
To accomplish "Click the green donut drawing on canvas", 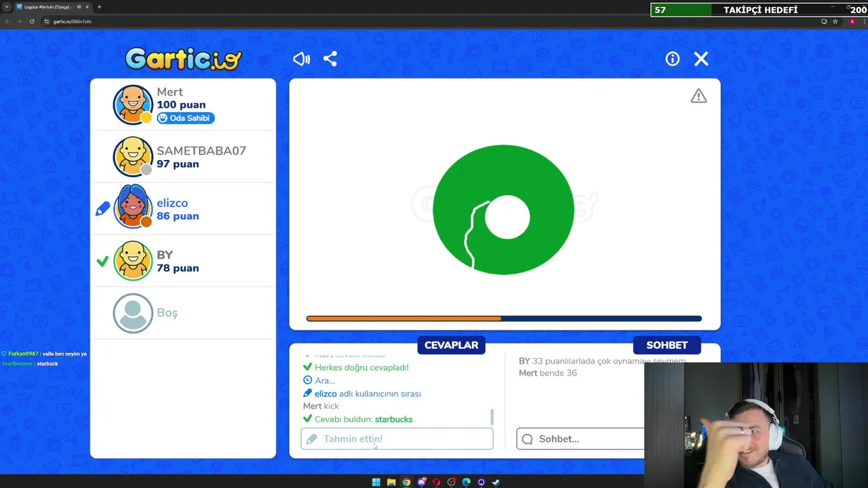I will click(503, 209).
